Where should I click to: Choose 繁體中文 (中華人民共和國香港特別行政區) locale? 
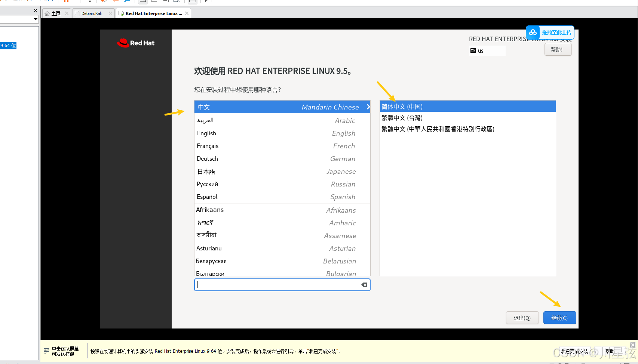pyautogui.click(x=467, y=129)
